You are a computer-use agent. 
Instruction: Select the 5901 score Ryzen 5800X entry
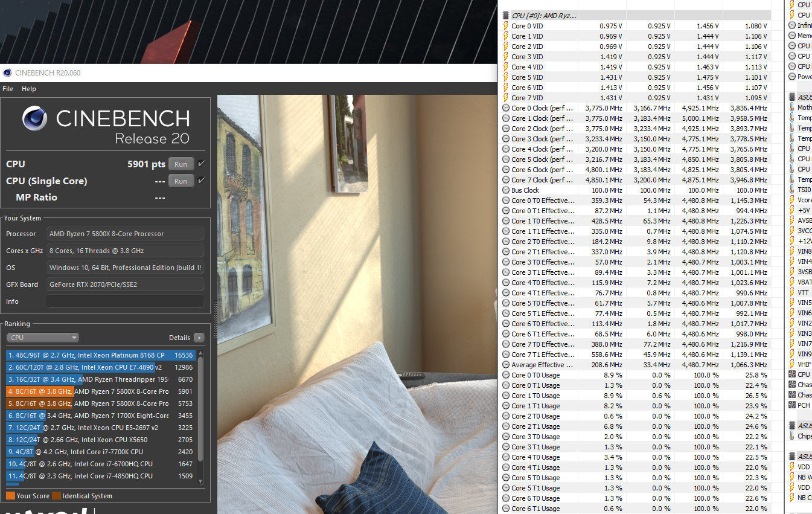click(101, 391)
